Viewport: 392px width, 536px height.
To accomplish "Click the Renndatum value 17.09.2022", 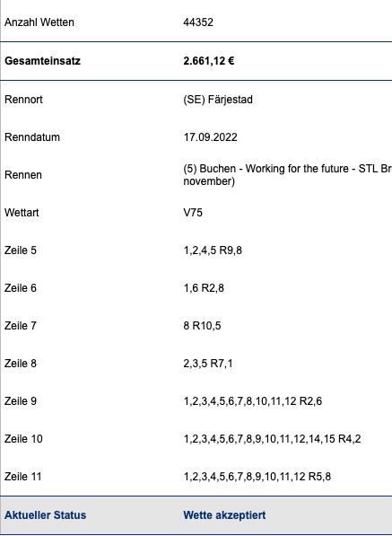I will click(x=210, y=137).
